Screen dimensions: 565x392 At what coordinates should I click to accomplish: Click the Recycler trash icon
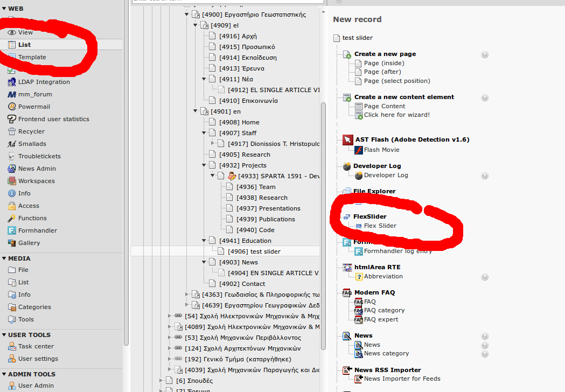click(12, 131)
